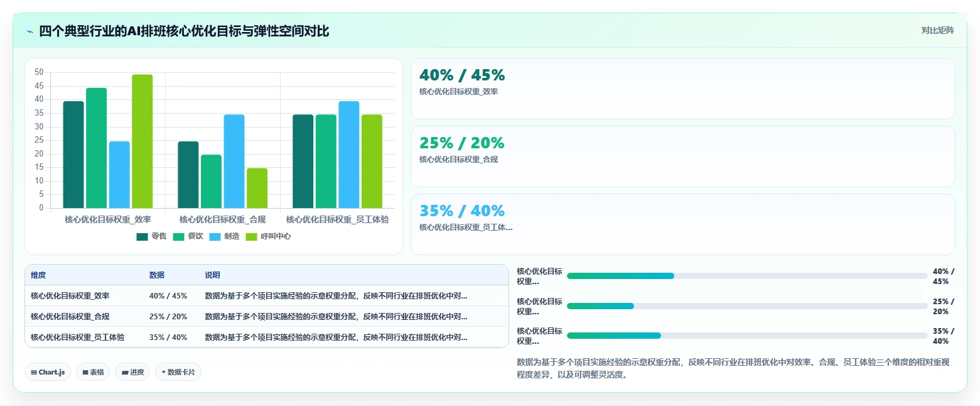Viewport: 980px width, 406px height.
Task: Click the 制造 bar in 合规 group
Action: point(234,161)
